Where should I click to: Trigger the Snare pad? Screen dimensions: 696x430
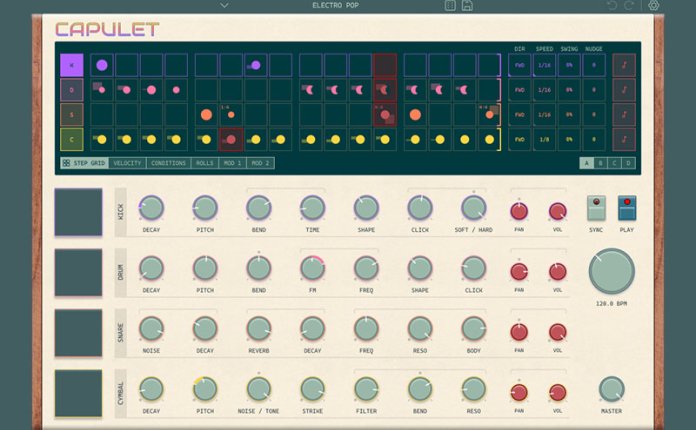[x=78, y=332]
